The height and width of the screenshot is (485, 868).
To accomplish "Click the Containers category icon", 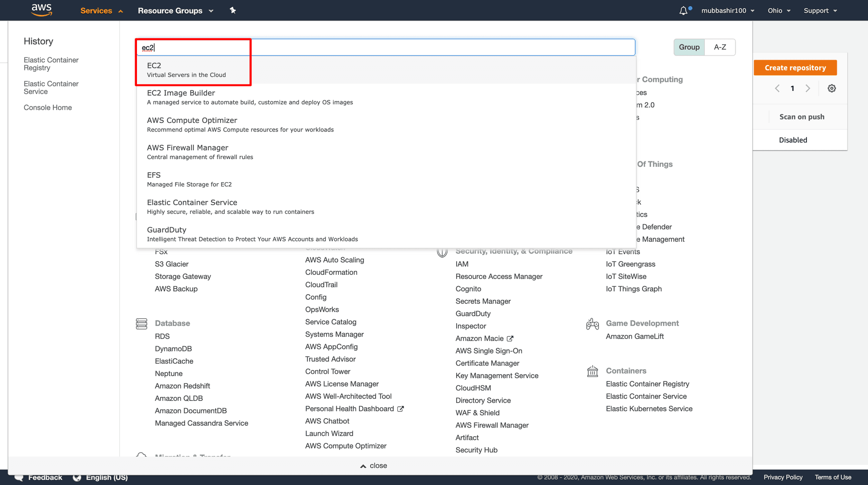I will [x=592, y=371].
